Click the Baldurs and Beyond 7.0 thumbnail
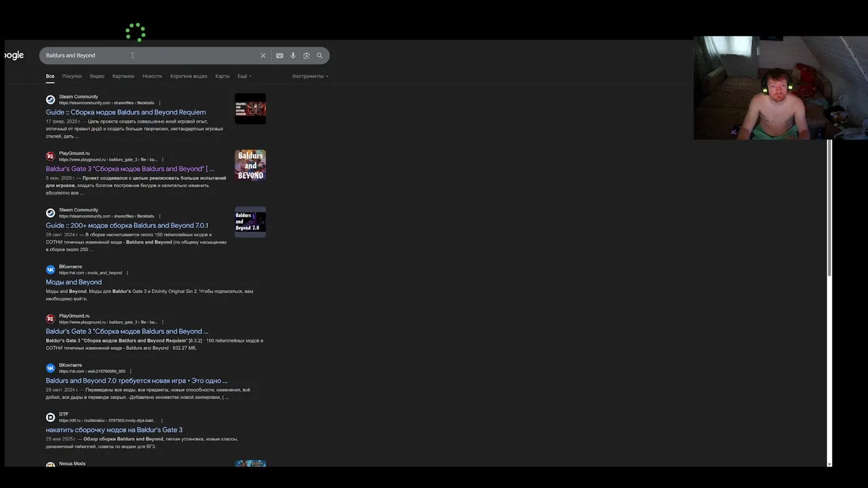 [250, 222]
